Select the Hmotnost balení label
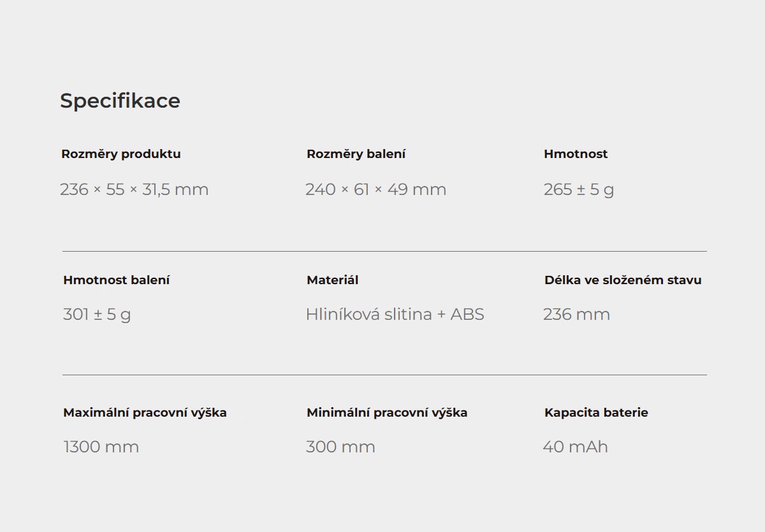Screen dimensions: 765x532 (117, 280)
